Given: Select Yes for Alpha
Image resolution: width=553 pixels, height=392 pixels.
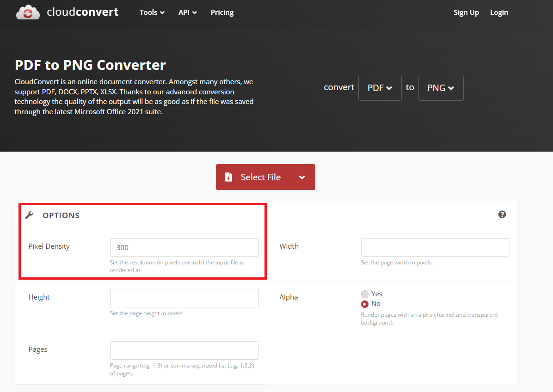Looking at the screenshot, I should point(365,294).
